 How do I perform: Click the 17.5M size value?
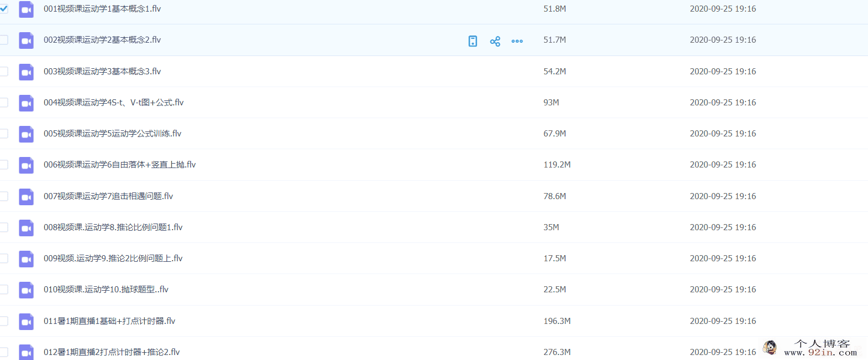tap(555, 258)
